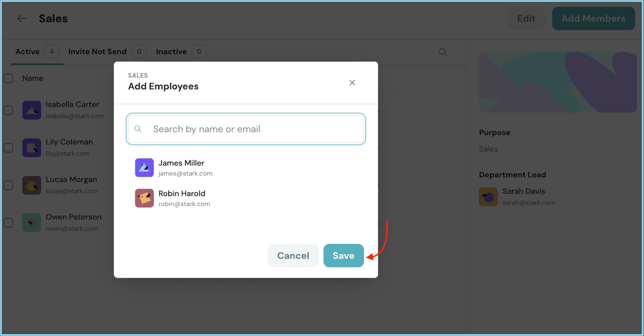The width and height of the screenshot is (644, 336).
Task: Check the box for Isabella Carter
Action: [8, 110]
